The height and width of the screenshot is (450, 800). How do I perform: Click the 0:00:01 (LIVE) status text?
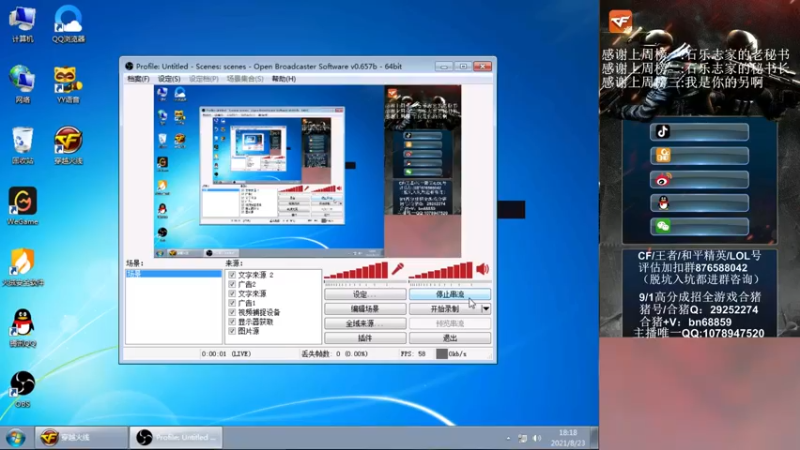click(x=226, y=354)
